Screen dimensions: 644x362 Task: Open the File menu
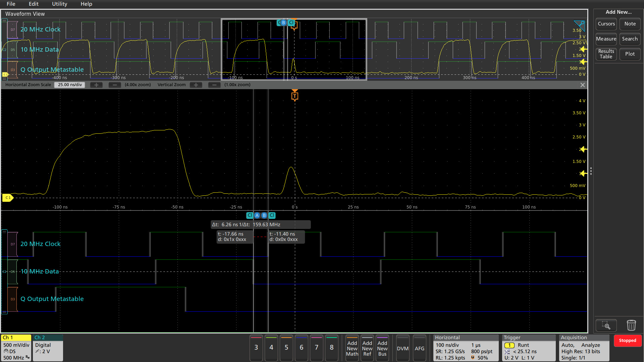point(11,4)
